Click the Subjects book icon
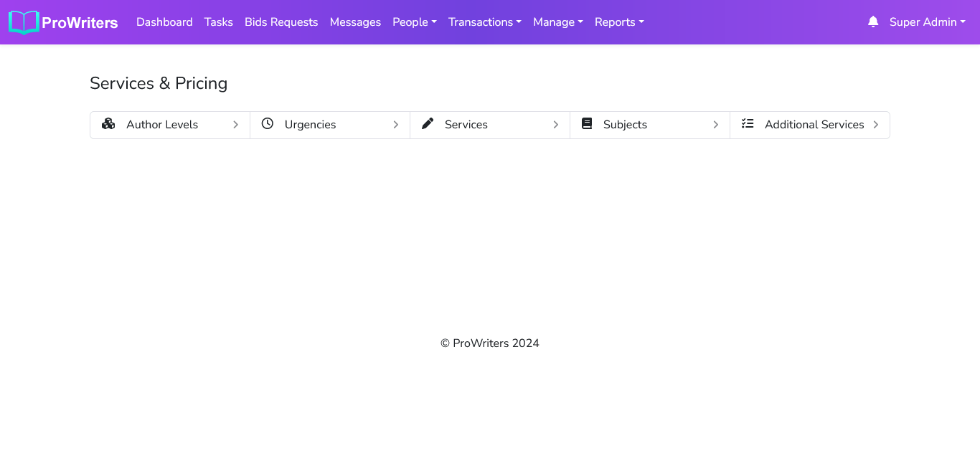This screenshot has width=980, height=461. click(587, 124)
